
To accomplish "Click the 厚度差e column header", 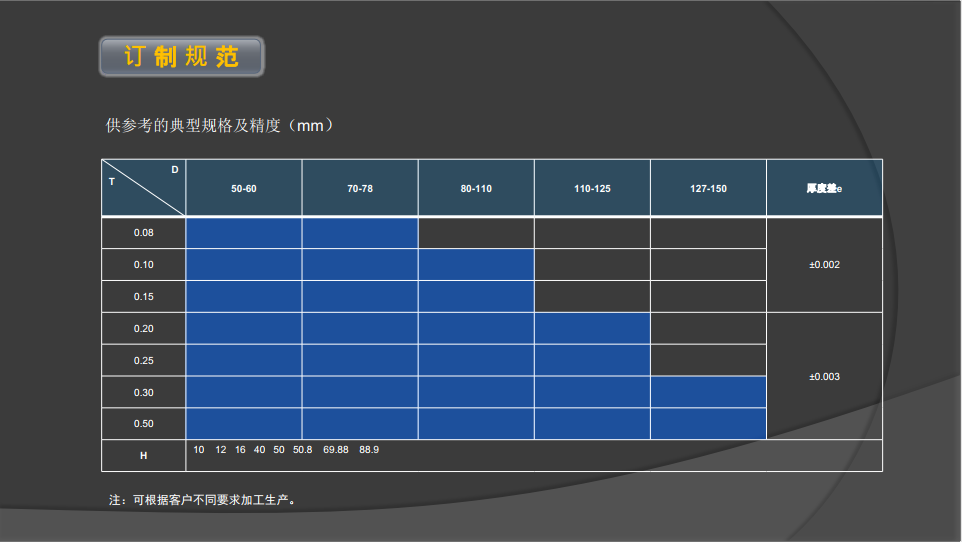I will click(824, 188).
